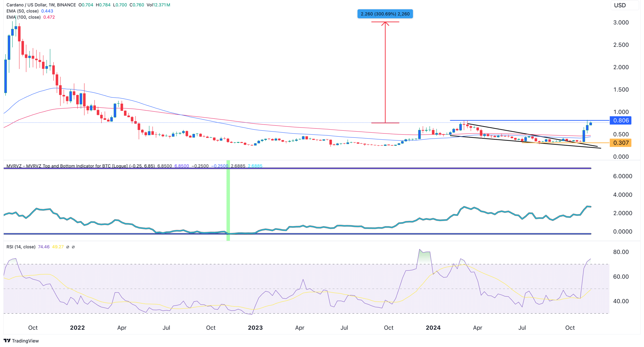Select the EMA (100, close) indicator label
The height and width of the screenshot is (347, 644).
23,17
